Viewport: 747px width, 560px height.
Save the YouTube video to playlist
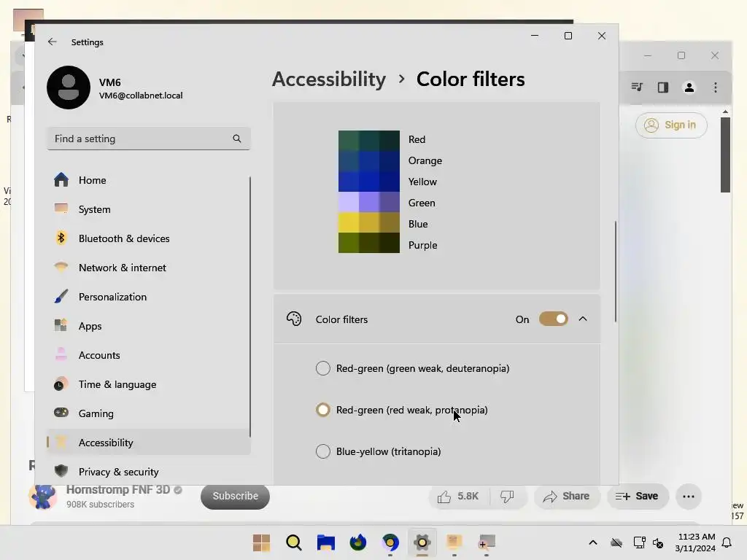638,497
